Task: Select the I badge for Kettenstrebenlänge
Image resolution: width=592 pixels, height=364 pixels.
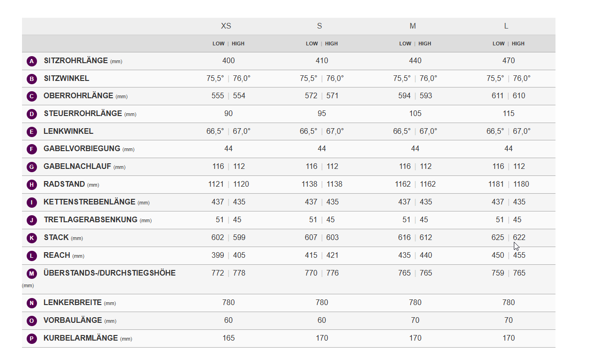Action: point(32,203)
